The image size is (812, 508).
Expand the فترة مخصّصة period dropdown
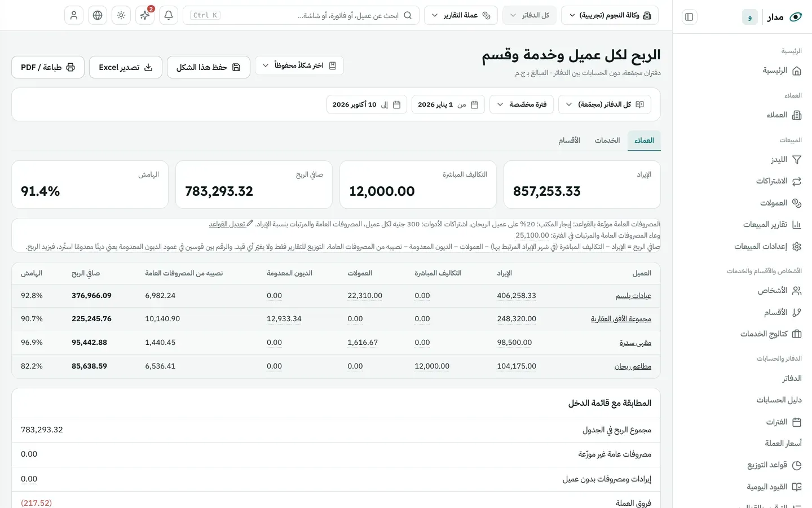pyautogui.click(x=522, y=104)
